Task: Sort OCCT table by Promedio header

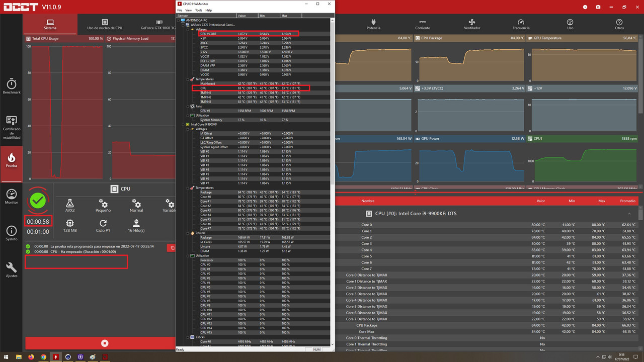Action: point(627,201)
